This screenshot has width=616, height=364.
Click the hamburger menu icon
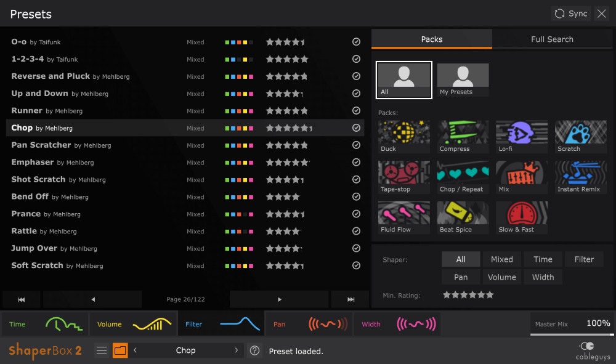102,350
